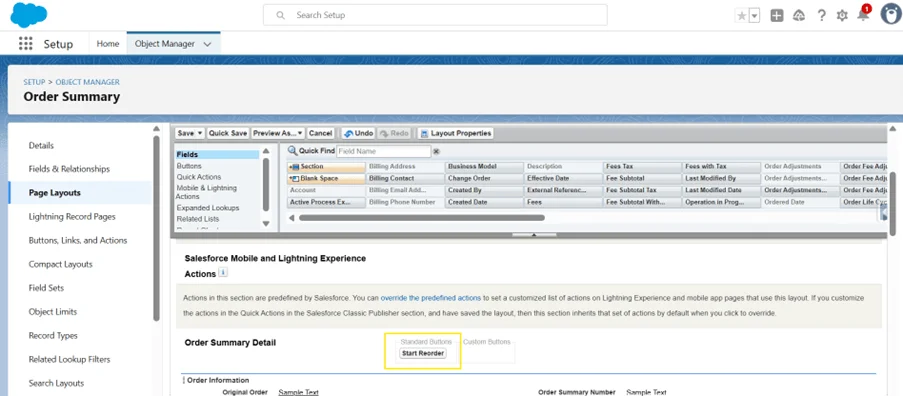Open the App Launcher grid icon
The image size is (903, 396).
click(x=25, y=44)
